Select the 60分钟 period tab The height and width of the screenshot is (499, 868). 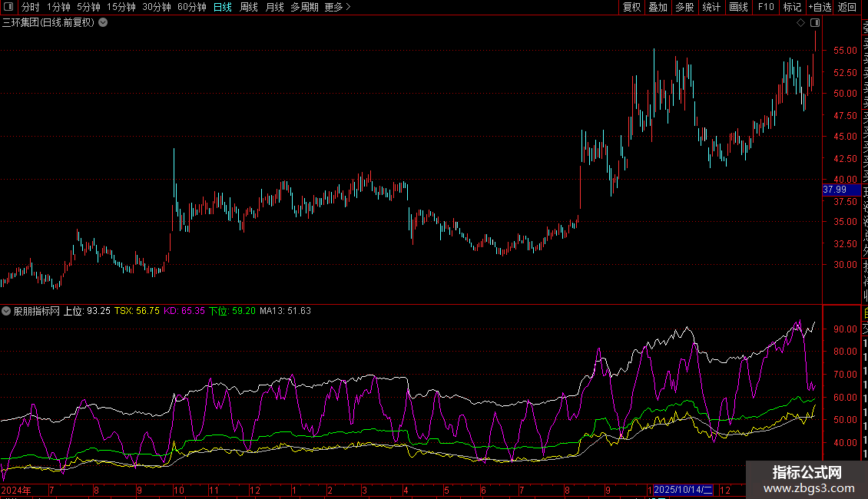192,7
